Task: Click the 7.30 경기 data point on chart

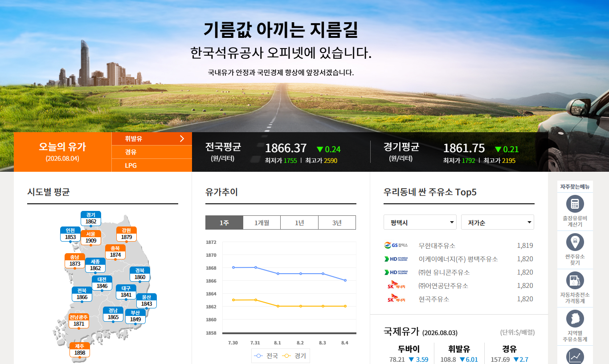Action: click(x=233, y=300)
